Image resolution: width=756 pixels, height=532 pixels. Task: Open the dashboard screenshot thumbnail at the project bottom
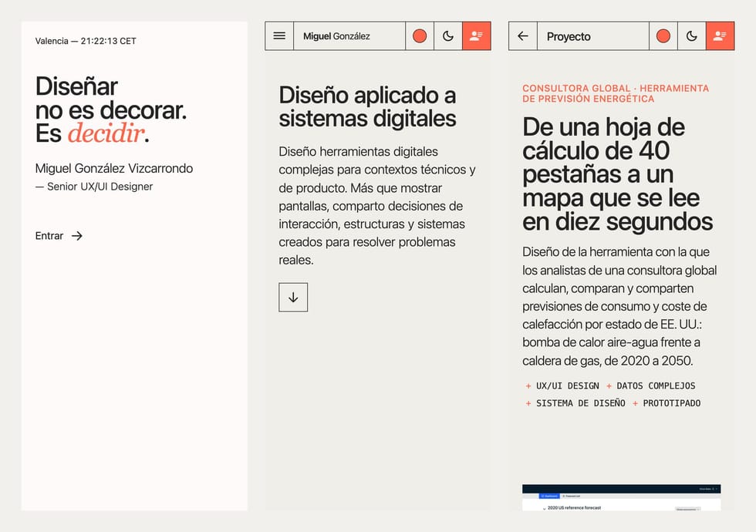click(x=622, y=497)
